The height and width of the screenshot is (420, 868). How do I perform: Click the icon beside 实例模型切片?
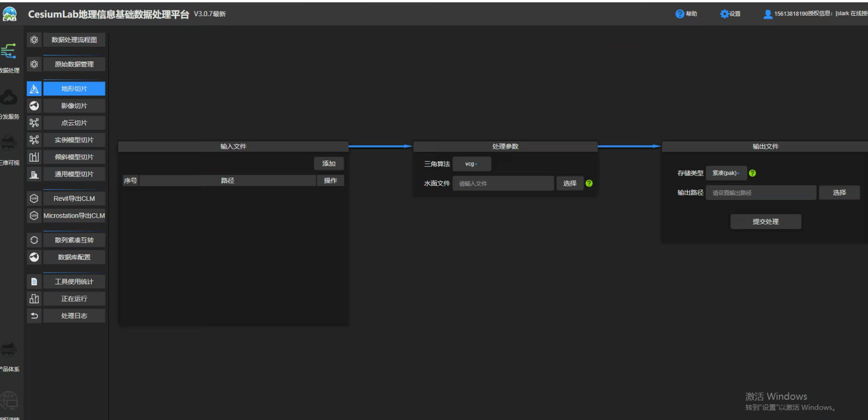pos(34,140)
